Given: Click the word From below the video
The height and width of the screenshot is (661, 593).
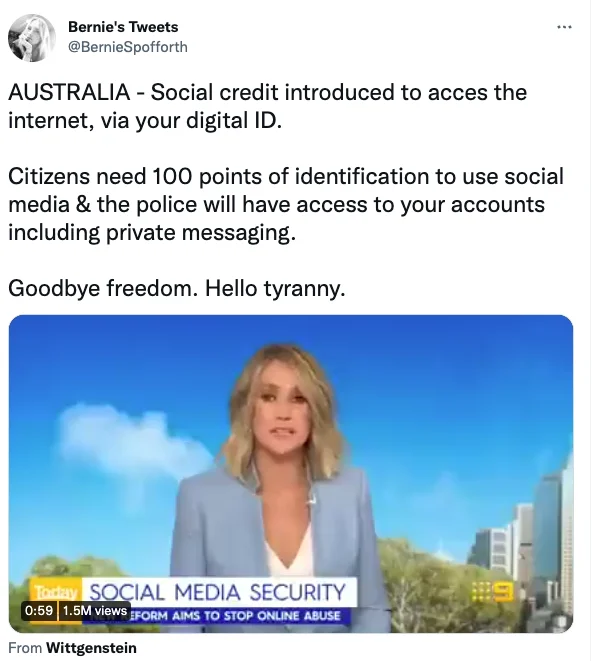Looking at the screenshot, I should 25,648.
